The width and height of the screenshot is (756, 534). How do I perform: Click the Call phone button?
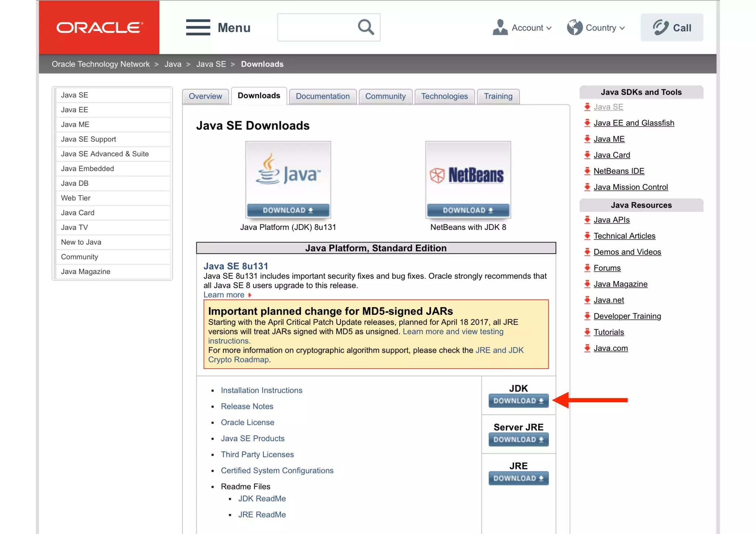pyautogui.click(x=671, y=27)
